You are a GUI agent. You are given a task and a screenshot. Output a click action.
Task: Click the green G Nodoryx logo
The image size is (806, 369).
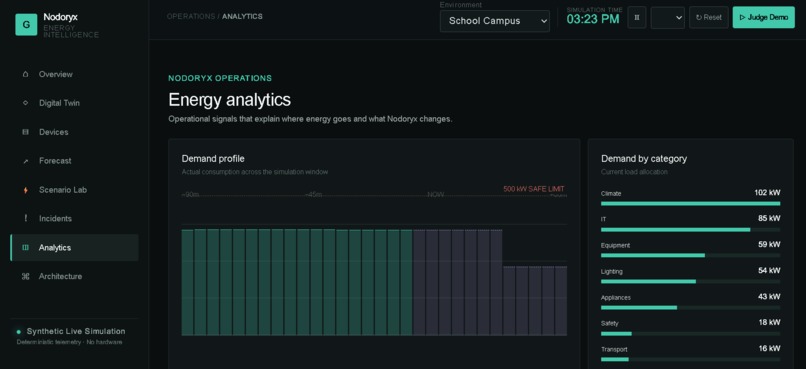(x=26, y=25)
